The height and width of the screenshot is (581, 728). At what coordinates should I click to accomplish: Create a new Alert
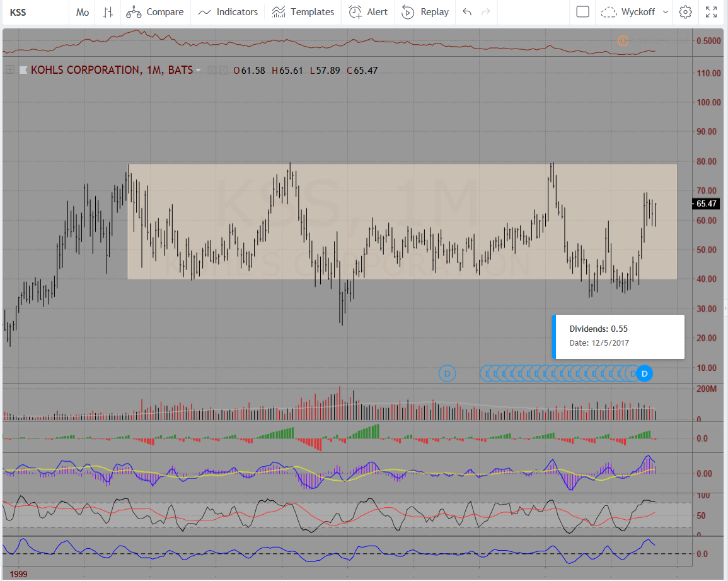pyautogui.click(x=368, y=12)
